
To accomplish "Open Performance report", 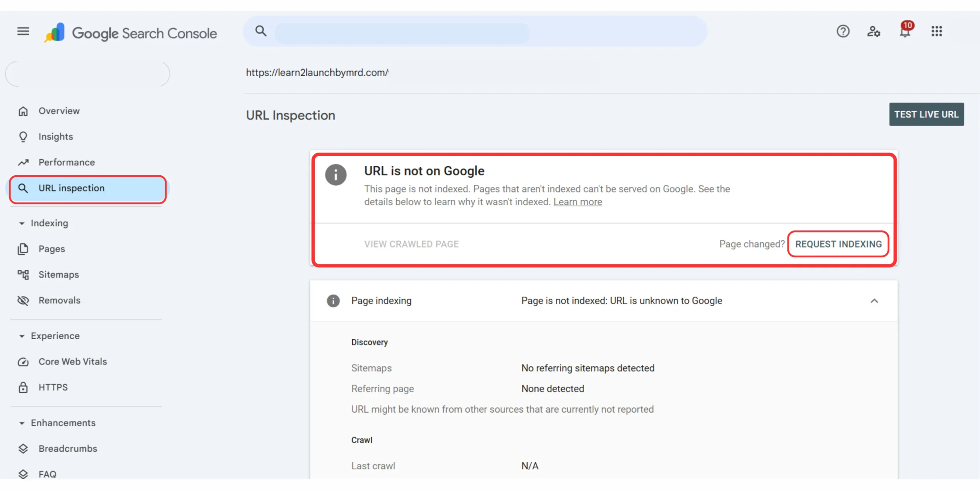I will 88,162.
